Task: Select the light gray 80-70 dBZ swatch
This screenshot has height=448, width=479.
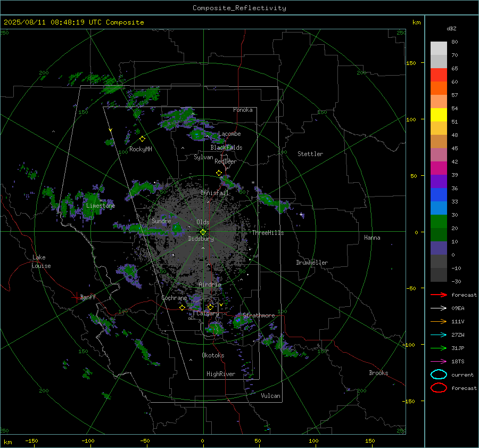Action: pos(439,48)
